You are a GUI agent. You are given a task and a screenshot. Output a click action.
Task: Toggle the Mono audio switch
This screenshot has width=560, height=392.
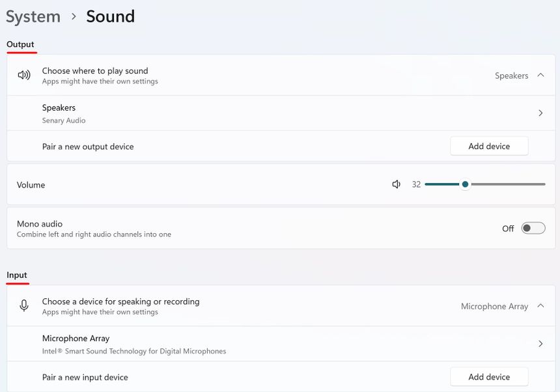click(533, 229)
